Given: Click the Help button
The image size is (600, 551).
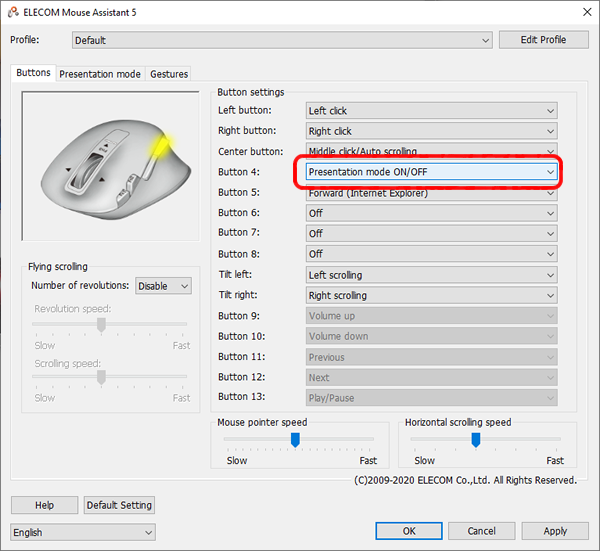Looking at the screenshot, I should [x=44, y=505].
